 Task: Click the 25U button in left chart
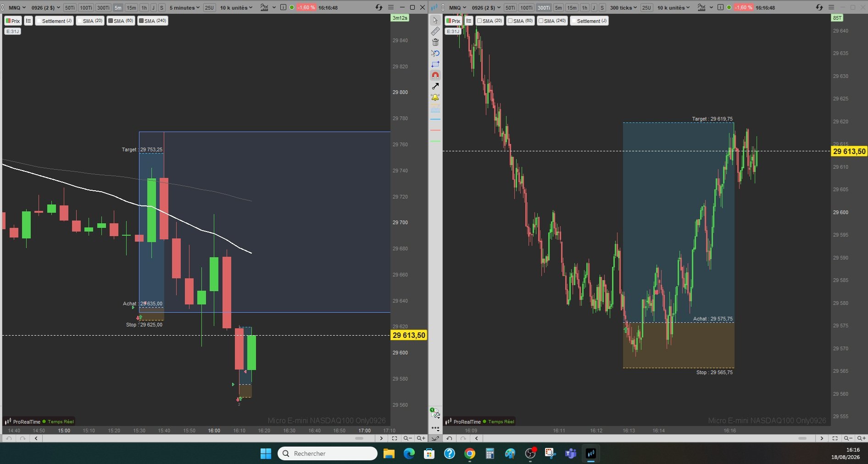(209, 7)
